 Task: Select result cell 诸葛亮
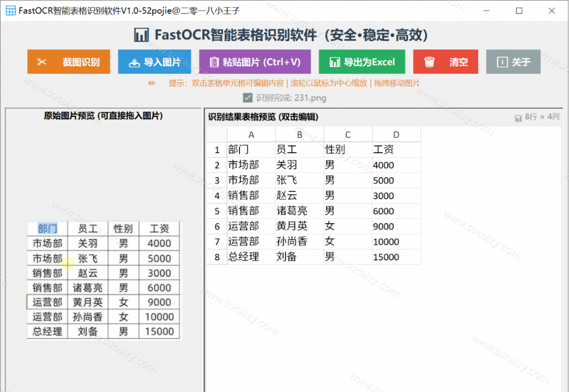pyautogui.click(x=300, y=211)
